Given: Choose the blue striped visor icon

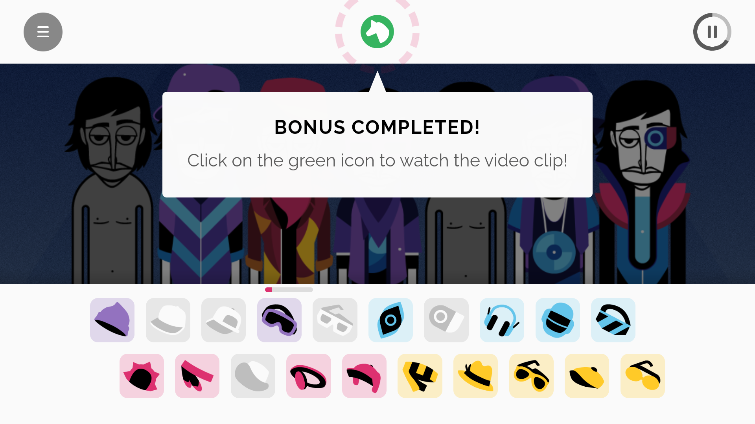Looking at the screenshot, I should click(x=613, y=320).
